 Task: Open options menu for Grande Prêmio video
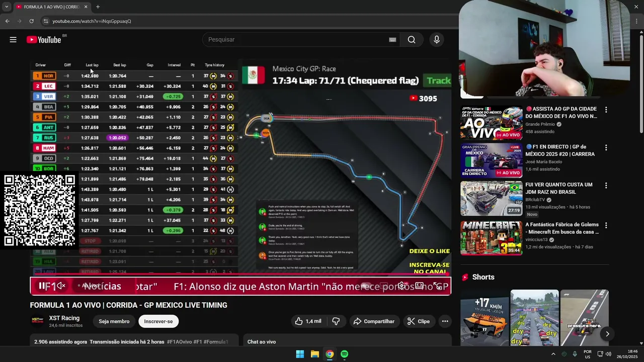click(606, 110)
